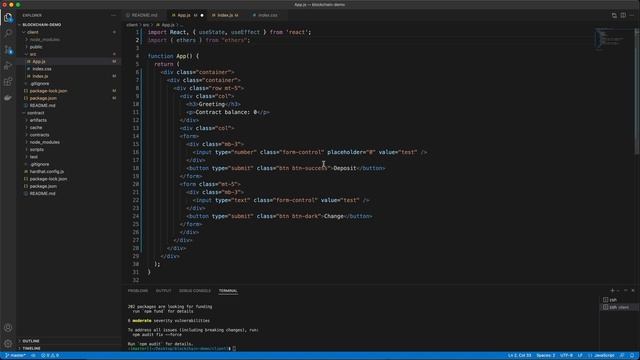Image resolution: width=640 pixels, height=360 pixels.
Task: Switch to the index.css editor tab
Action: pos(267,16)
